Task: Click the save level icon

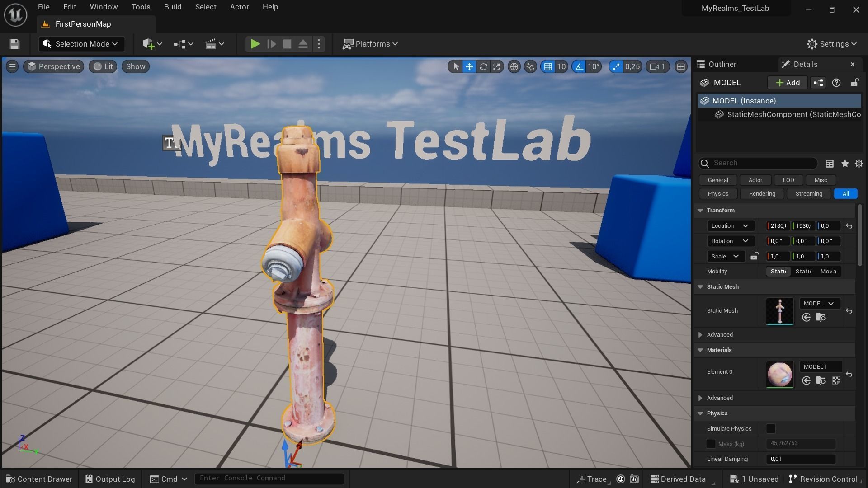Action: [x=14, y=44]
